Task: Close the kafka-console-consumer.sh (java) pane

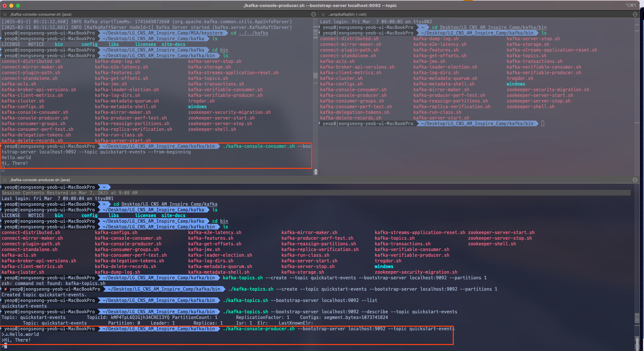Action: [5, 14]
